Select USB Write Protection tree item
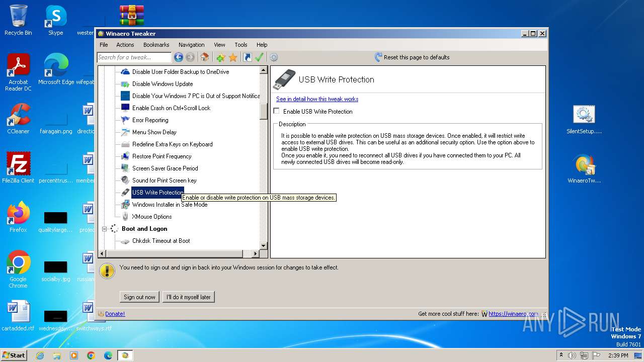Screen dimensions: 644x362 tap(157, 193)
